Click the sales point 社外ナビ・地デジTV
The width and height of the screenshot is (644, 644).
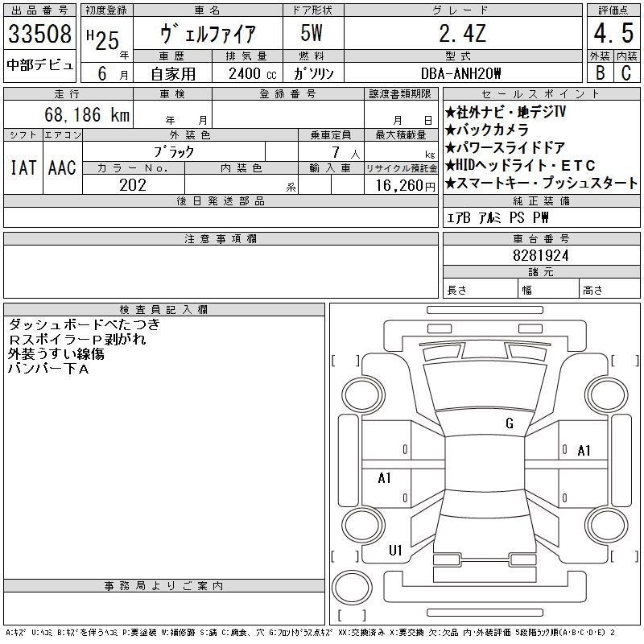(x=506, y=112)
